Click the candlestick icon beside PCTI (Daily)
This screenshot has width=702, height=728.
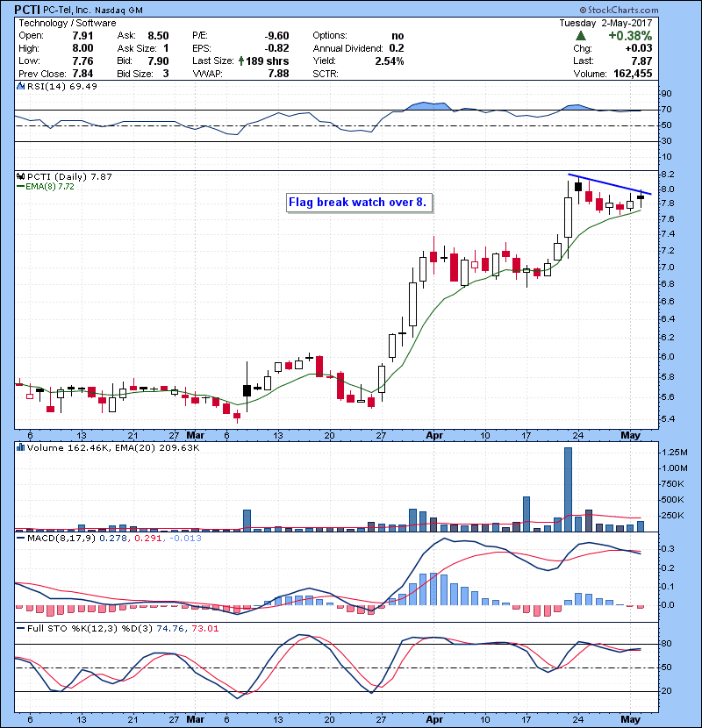point(20,176)
